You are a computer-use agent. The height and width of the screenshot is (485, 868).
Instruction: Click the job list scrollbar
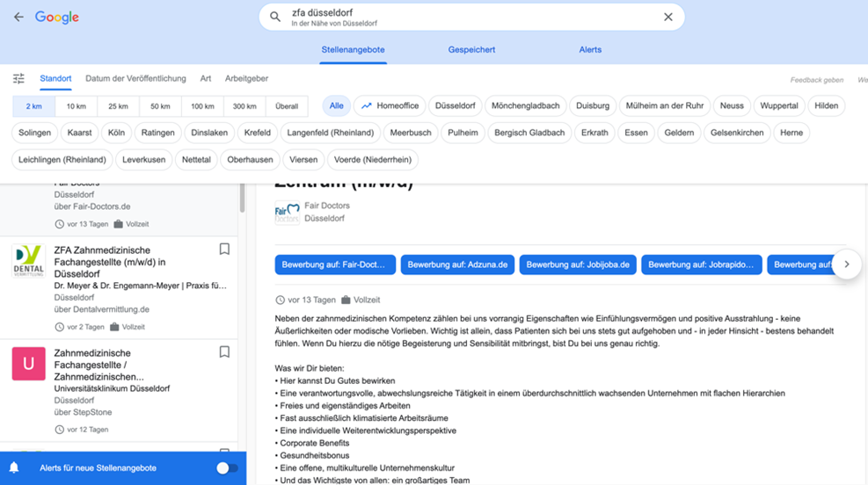point(242,198)
